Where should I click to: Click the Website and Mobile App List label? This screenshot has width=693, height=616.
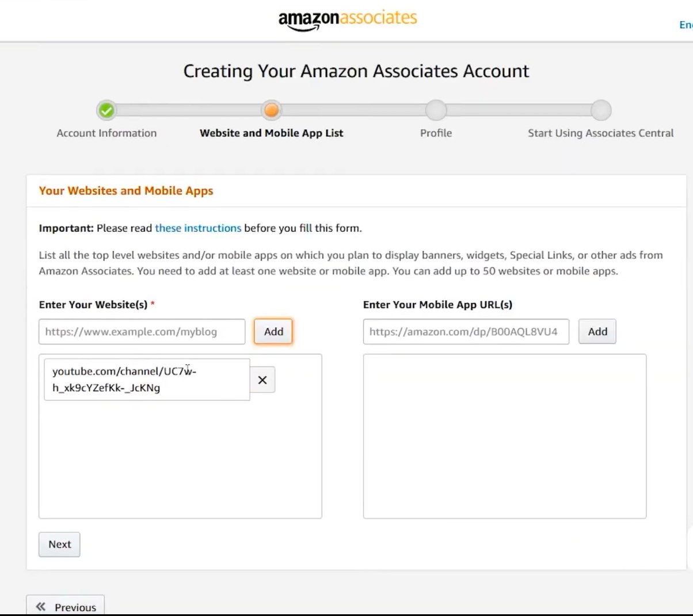[x=271, y=133]
